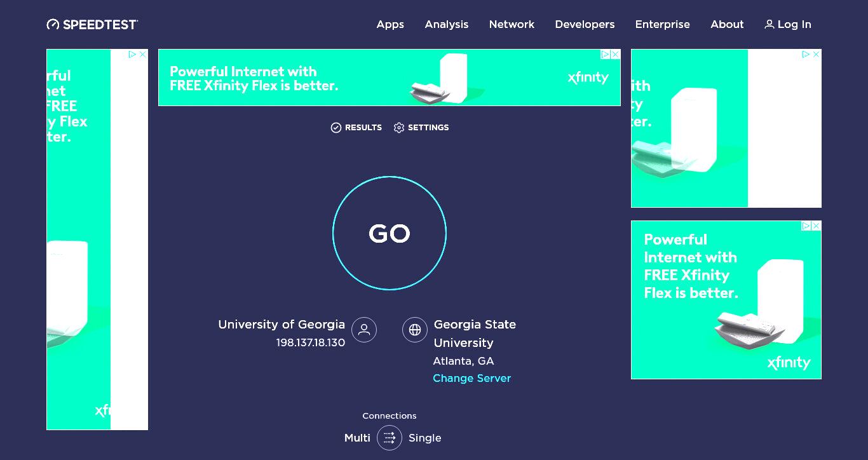The height and width of the screenshot is (460, 868).
Task: Click the Results checkmark icon
Action: click(x=336, y=128)
